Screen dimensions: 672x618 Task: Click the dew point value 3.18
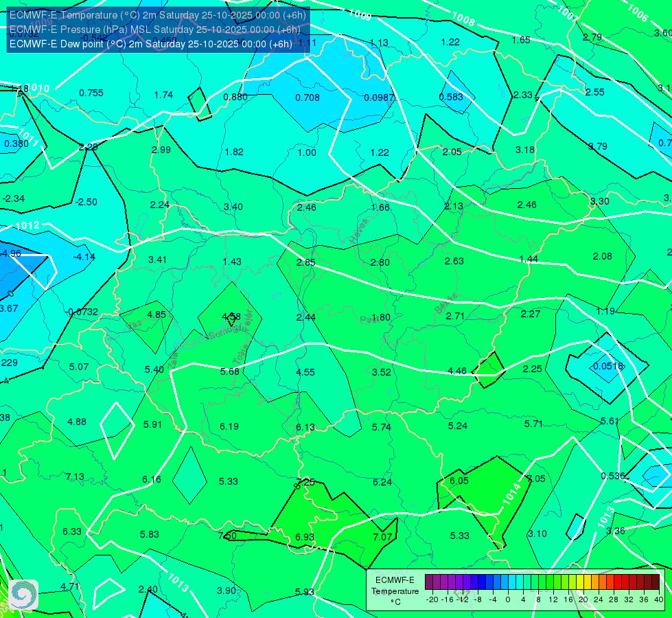525,150
